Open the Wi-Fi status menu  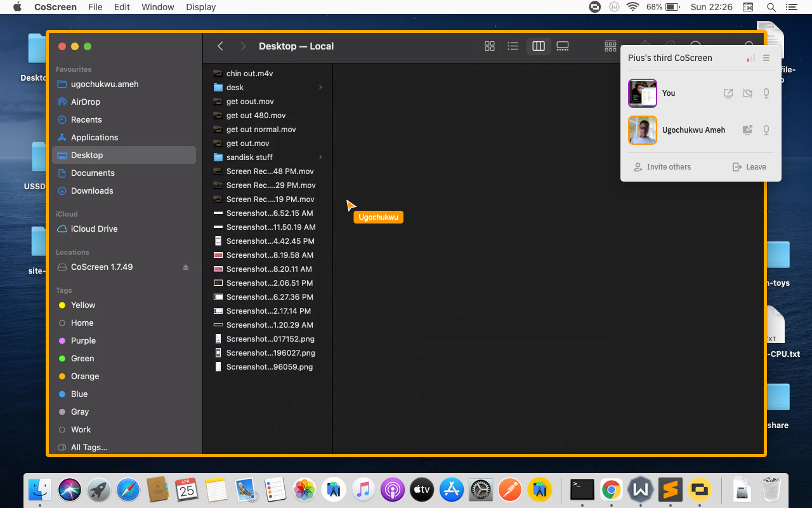pos(632,7)
